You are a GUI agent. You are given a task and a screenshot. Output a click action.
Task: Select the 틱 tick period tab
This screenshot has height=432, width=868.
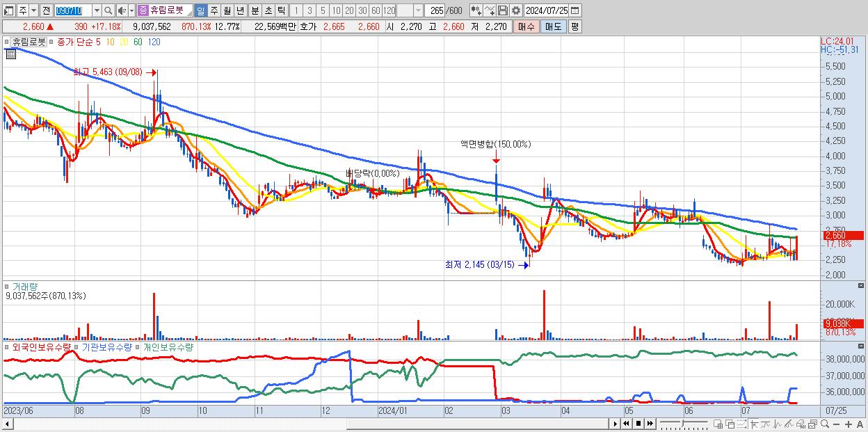(x=281, y=10)
